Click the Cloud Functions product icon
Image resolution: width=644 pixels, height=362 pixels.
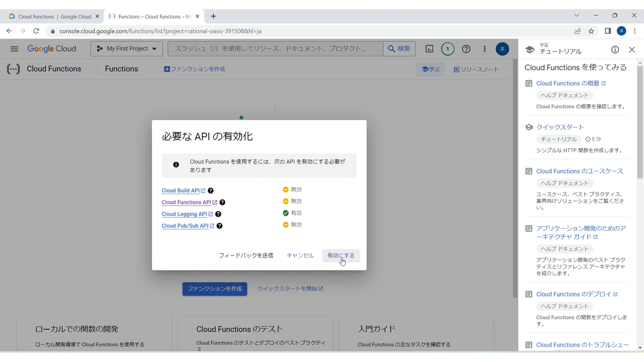coord(13,69)
